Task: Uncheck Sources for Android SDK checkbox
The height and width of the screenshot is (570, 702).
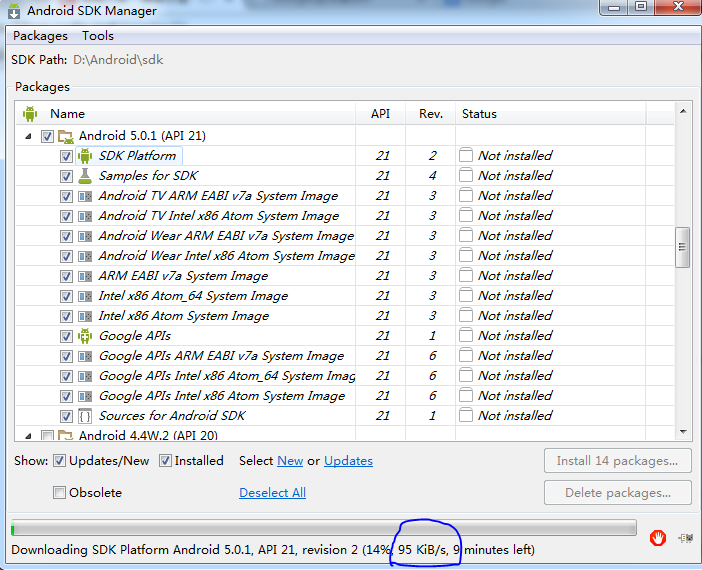Action: [x=66, y=416]
